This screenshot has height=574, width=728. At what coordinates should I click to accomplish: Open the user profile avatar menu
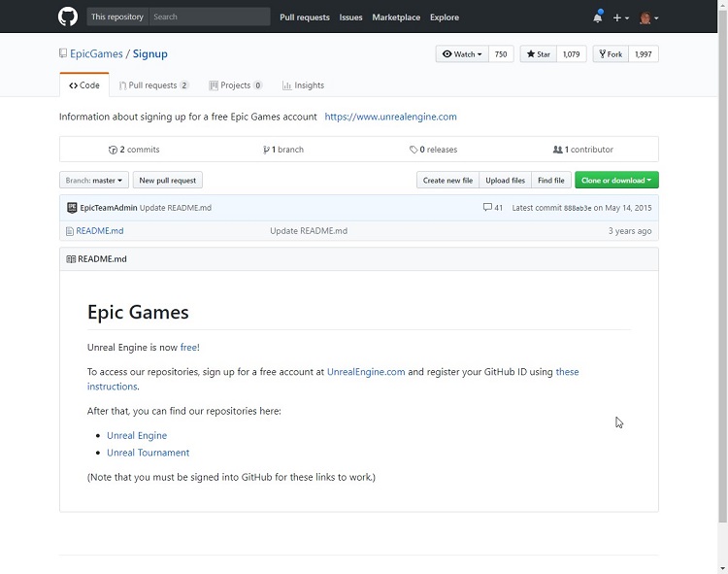click(648, 17)
